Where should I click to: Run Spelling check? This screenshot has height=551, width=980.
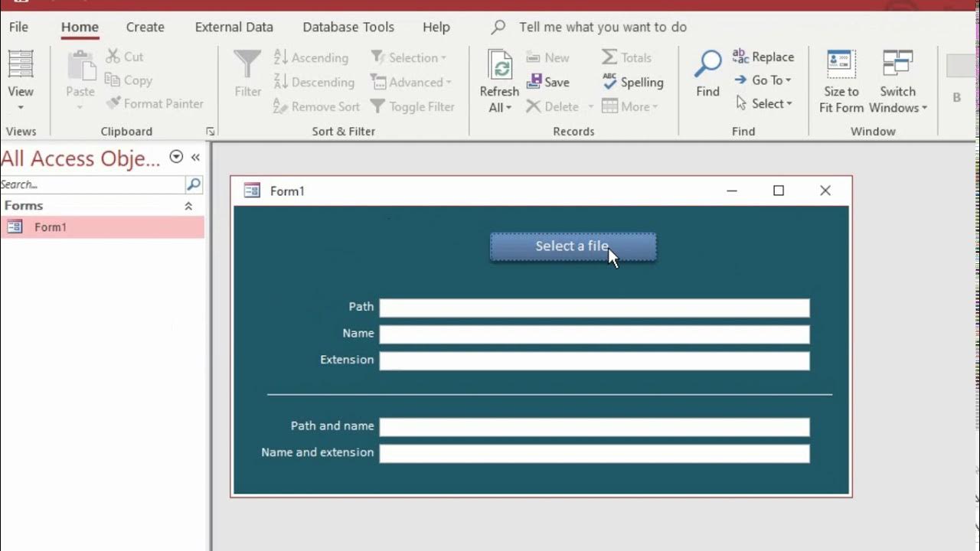632,82
